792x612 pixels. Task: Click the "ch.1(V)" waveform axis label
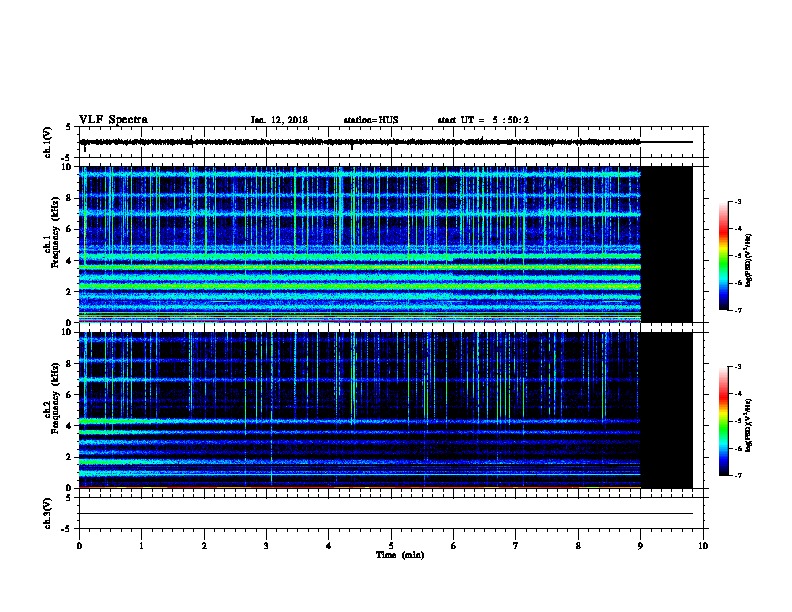[x=47, y=142]
